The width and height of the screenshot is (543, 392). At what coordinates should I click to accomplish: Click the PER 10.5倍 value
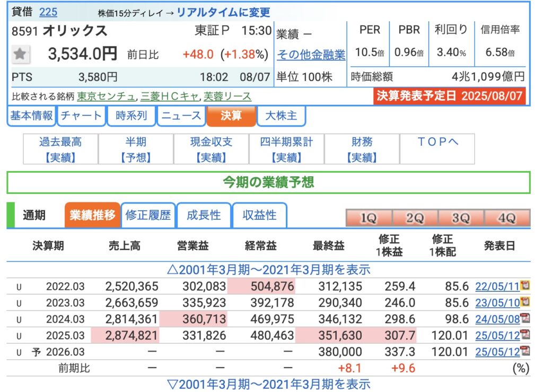tap(370, 52)
